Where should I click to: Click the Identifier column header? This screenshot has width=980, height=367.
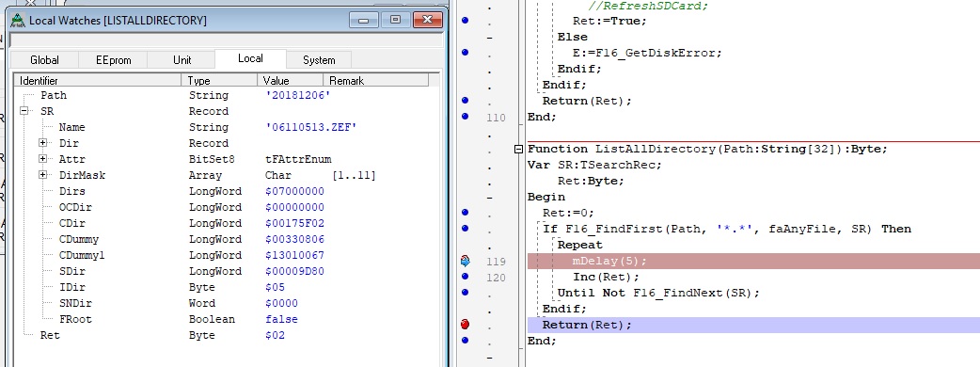tap(98, 80)
